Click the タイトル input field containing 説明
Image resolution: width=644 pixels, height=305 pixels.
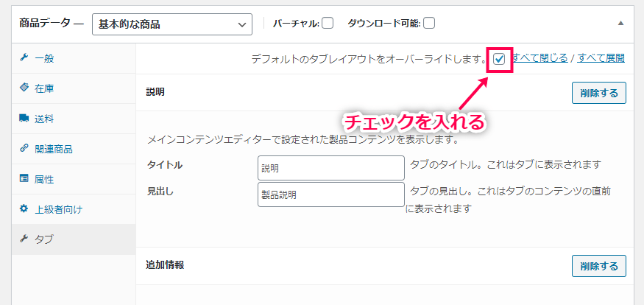[x=331, y=168]
